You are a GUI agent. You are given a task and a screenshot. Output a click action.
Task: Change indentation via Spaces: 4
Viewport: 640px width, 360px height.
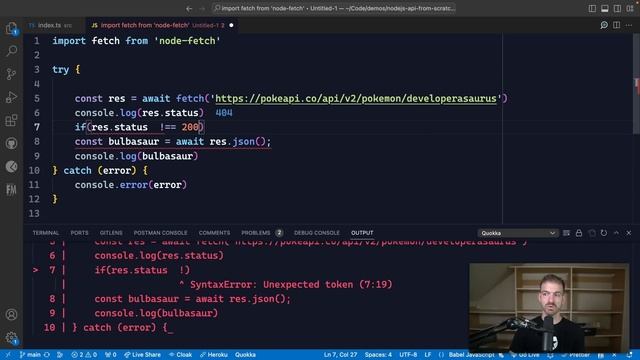pyautogui.click(x=378, y=355)
